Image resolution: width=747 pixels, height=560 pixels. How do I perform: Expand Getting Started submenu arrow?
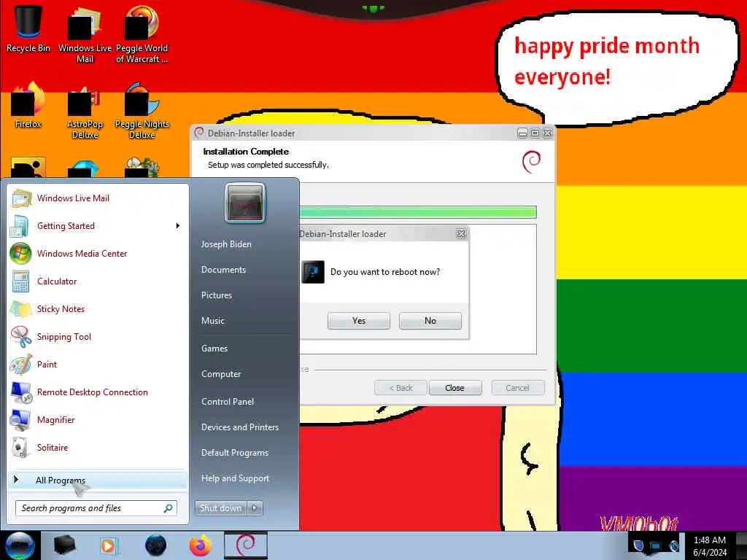[x=178, y=226]
